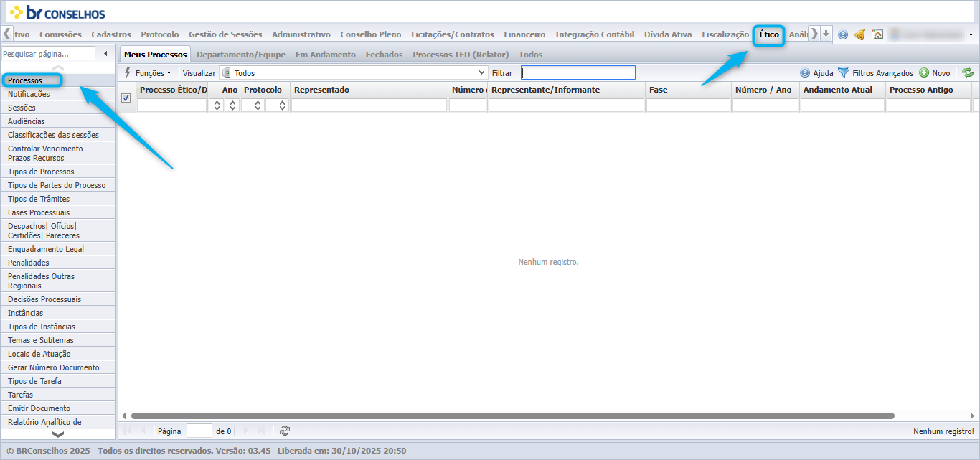
Task: Open the Processos TED (Relator) tab
Action: (x=461, y=55)
